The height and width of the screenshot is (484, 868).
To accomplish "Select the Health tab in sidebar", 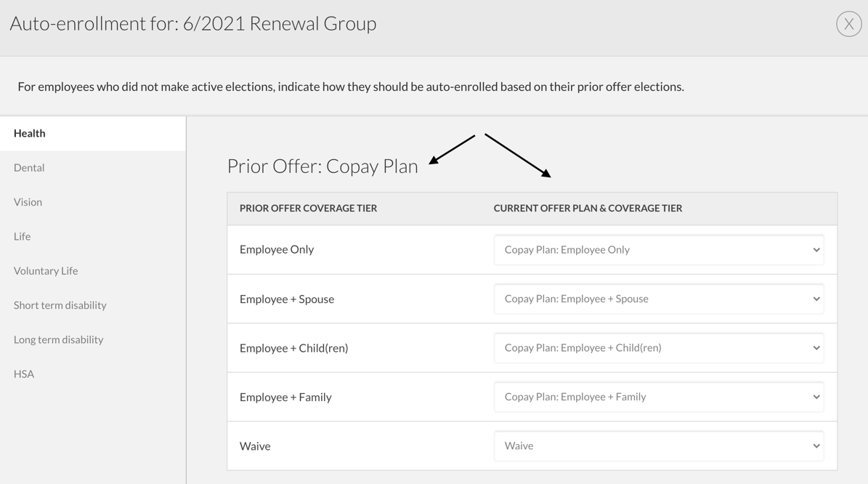I will pos(93,134).
